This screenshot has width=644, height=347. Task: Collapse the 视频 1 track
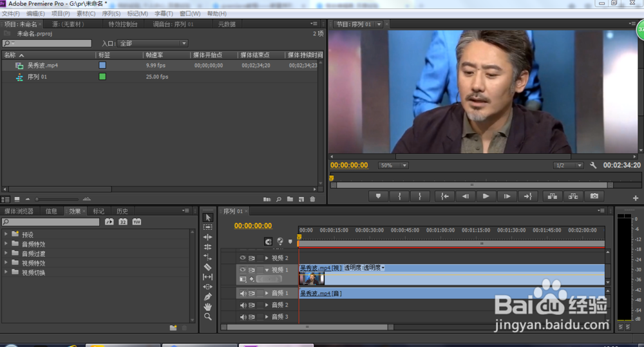coord(267,270)
